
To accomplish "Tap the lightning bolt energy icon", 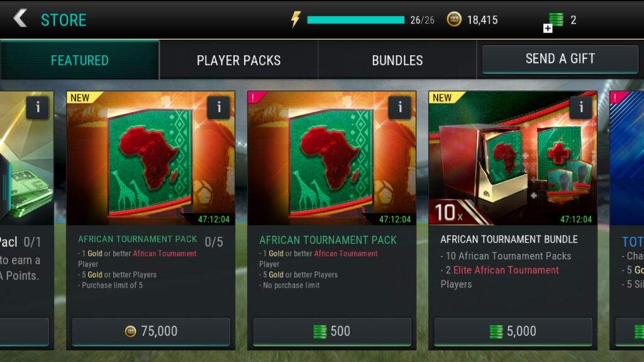I will pyautogui.click(x=296, y=19).
